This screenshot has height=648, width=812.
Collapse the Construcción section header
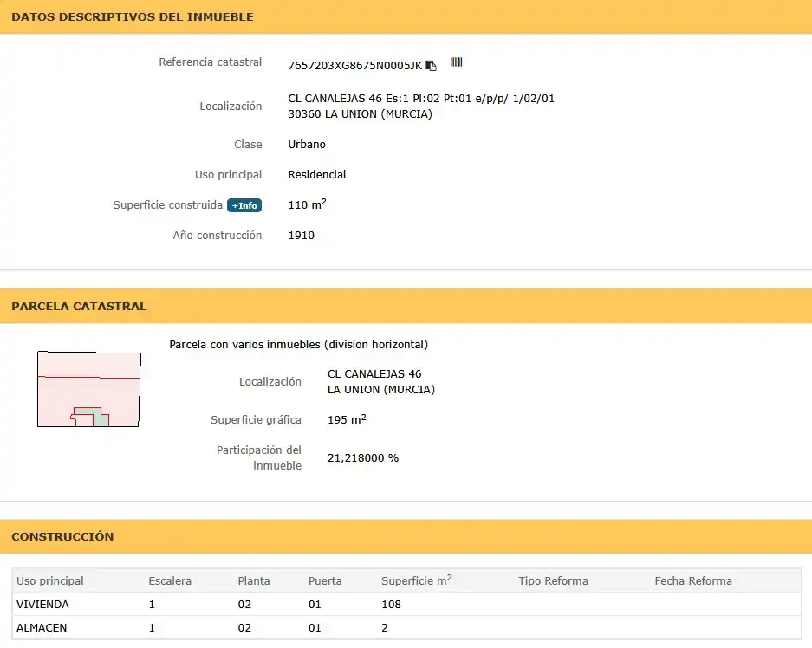pos(406,537)
